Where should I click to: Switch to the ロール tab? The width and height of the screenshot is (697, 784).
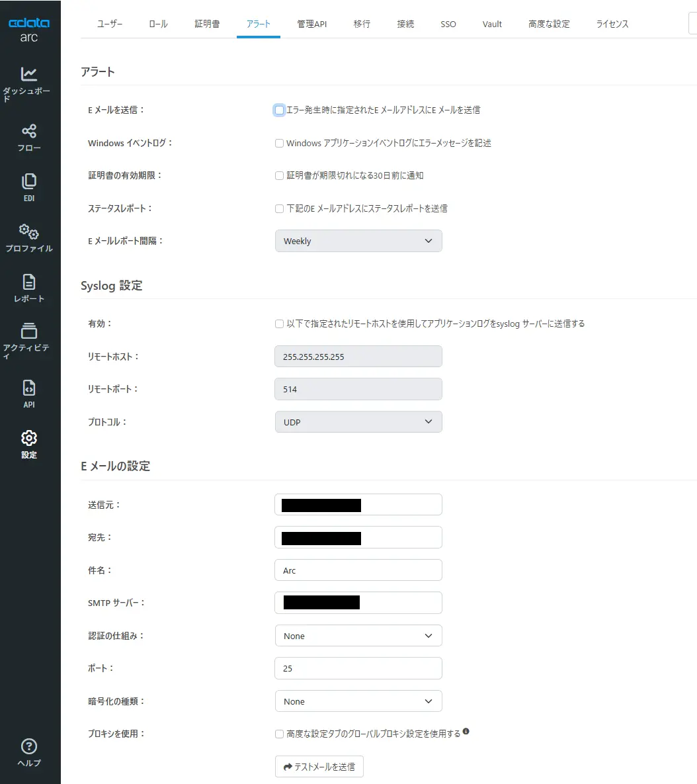pos(159,24)
